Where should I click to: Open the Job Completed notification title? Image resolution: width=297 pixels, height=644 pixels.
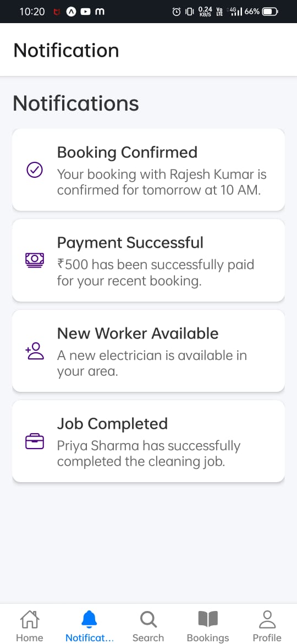[x=112, y=423]
